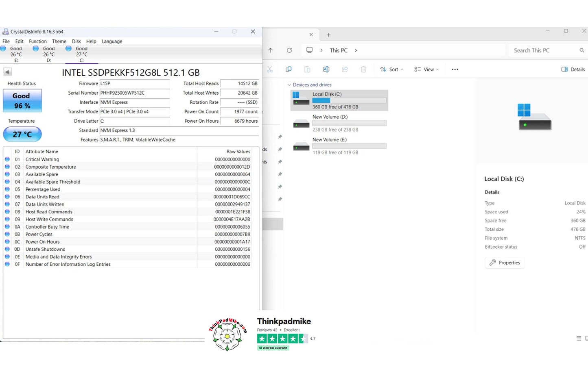Screen dimensions: 588x369
Task: Select the D: drive tab in CrystalDiskInfo
Action: point(48,54)
